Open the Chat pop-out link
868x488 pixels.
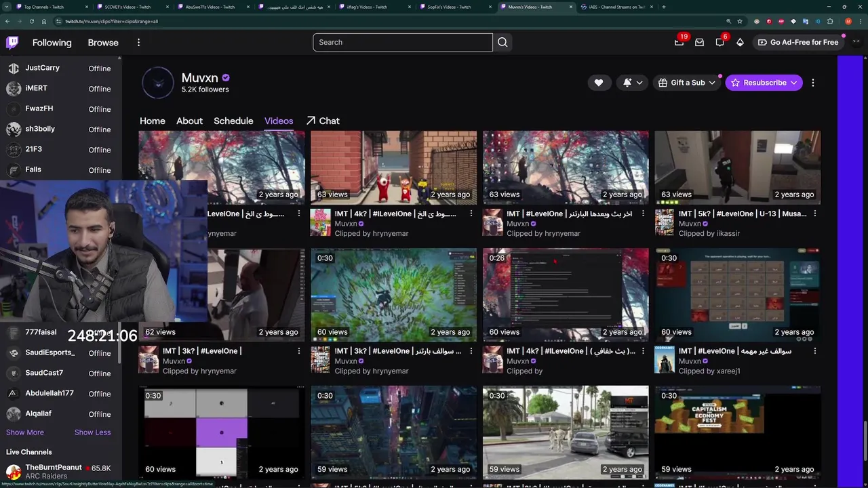323,121
